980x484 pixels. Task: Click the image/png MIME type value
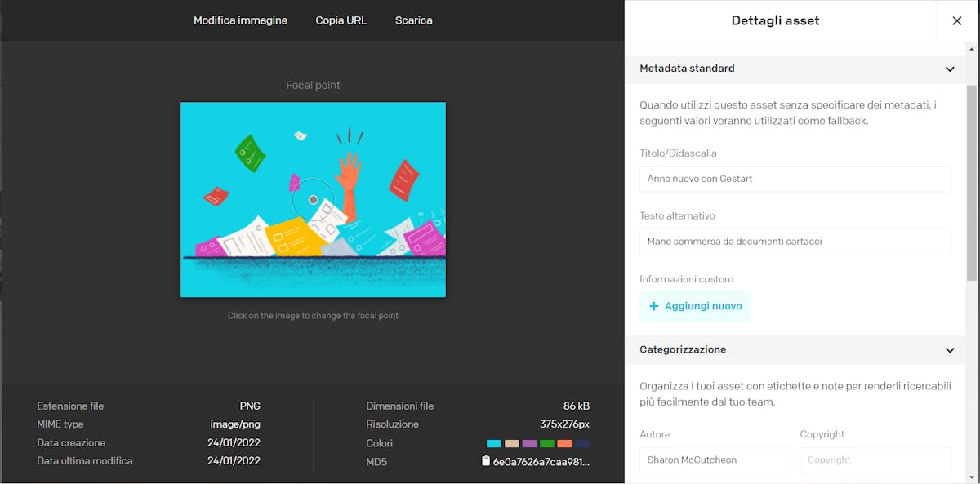click(x=235, y=424)
